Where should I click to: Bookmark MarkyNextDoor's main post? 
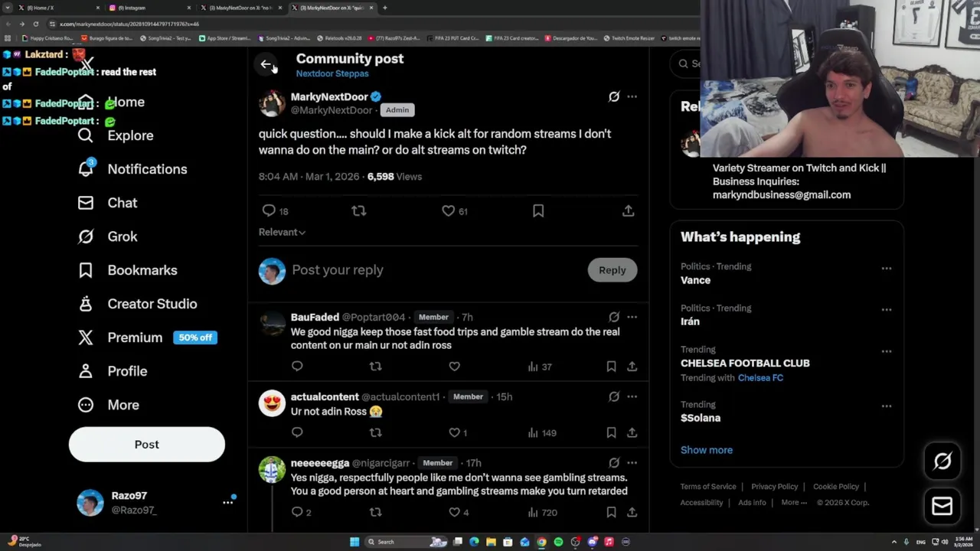point(538,210)
